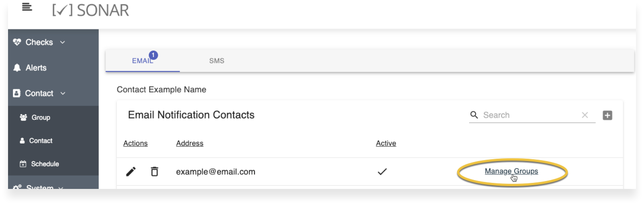Sort by the Address column header

tap(190, 143)
